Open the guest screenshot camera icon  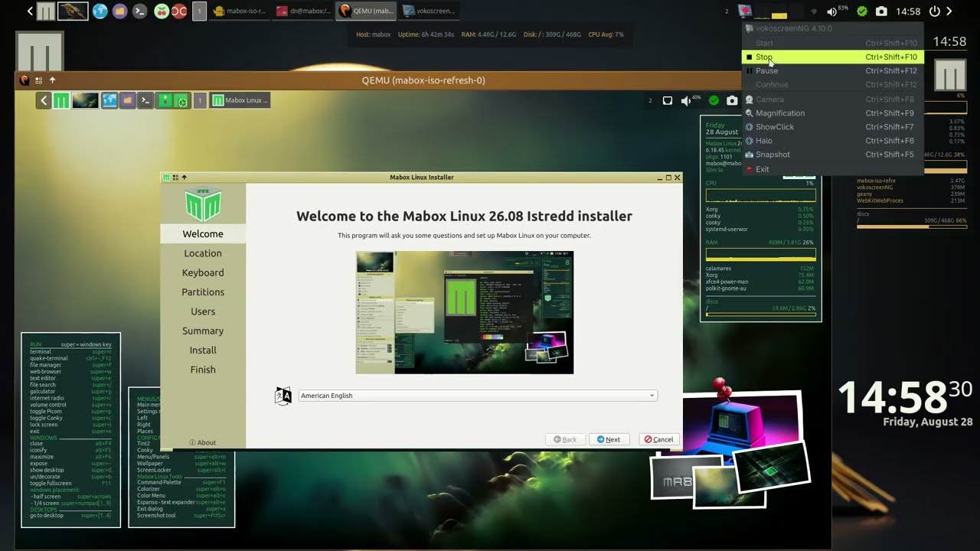(x=732, y=100)
